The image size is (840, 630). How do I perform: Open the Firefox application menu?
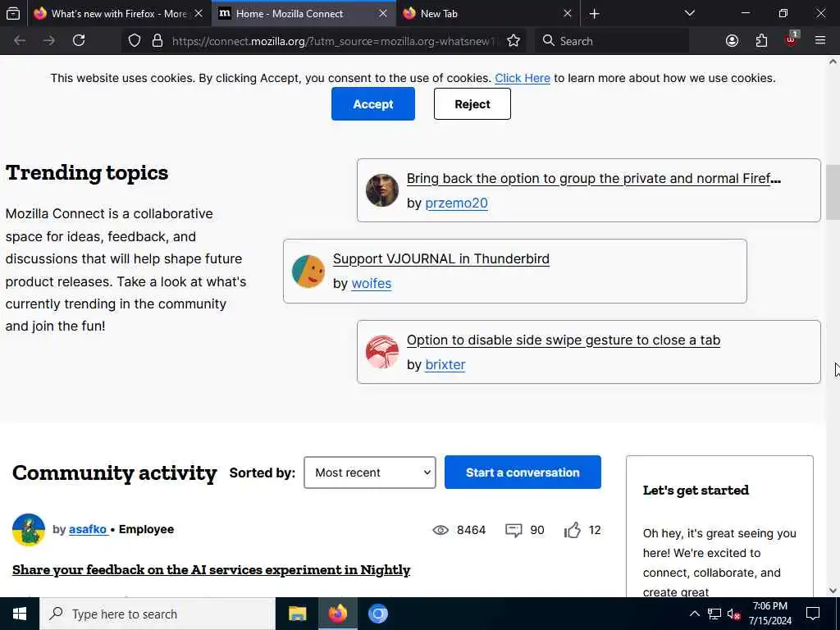click(820, 41)
